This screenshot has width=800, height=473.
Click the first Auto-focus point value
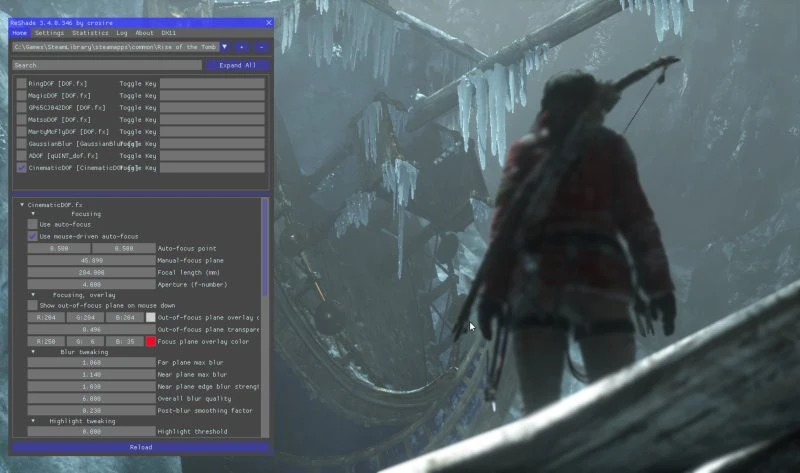point(59,248)
